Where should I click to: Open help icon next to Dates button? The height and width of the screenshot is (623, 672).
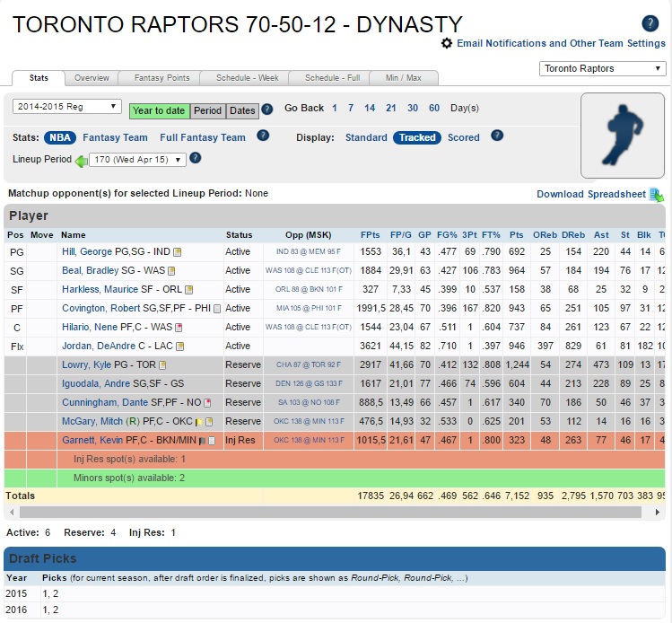267,109
